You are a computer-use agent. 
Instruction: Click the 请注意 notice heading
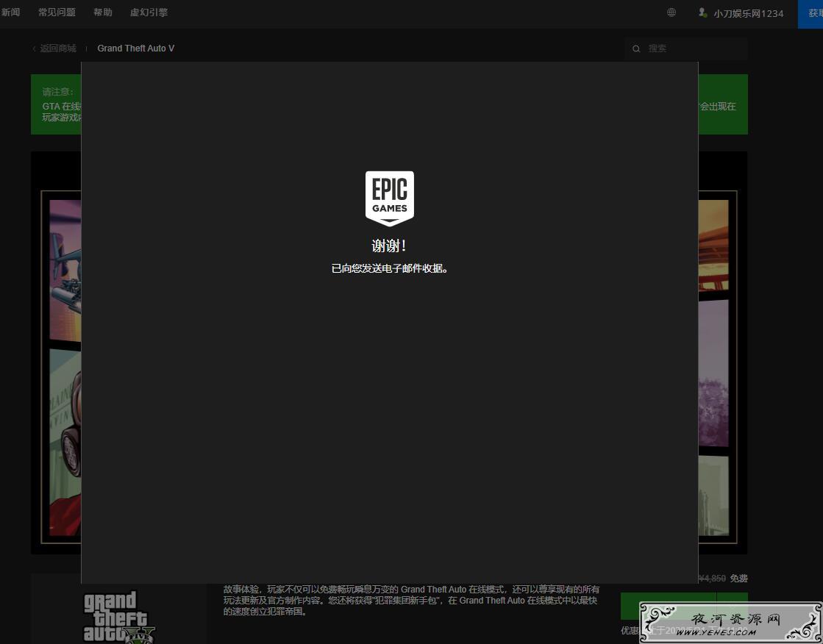(x=58, y=92)
